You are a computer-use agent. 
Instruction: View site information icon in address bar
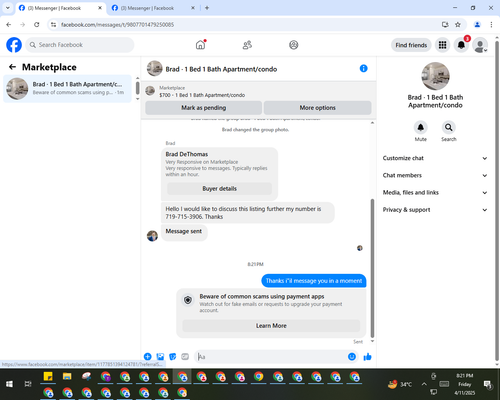(53, 25)
